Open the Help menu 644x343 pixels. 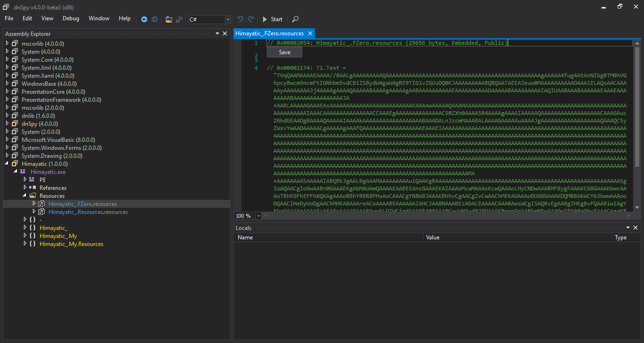[124, 18]
